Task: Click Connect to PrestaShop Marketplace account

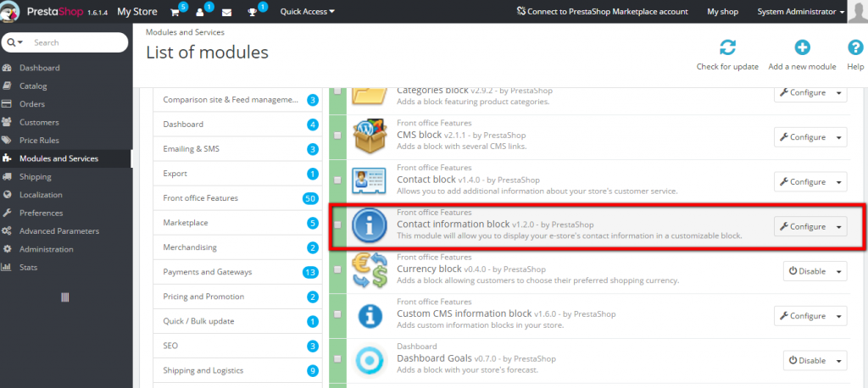Action: point(602,12)
